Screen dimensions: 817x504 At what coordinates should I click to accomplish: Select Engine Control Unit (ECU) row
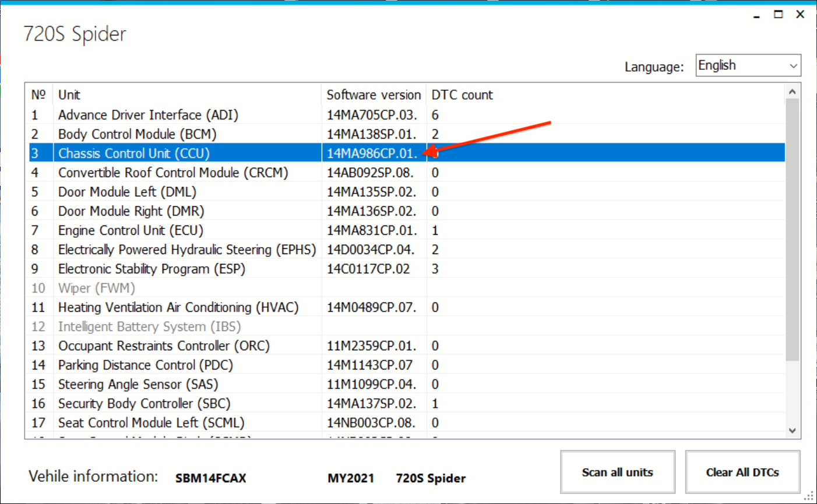point(407,230)
